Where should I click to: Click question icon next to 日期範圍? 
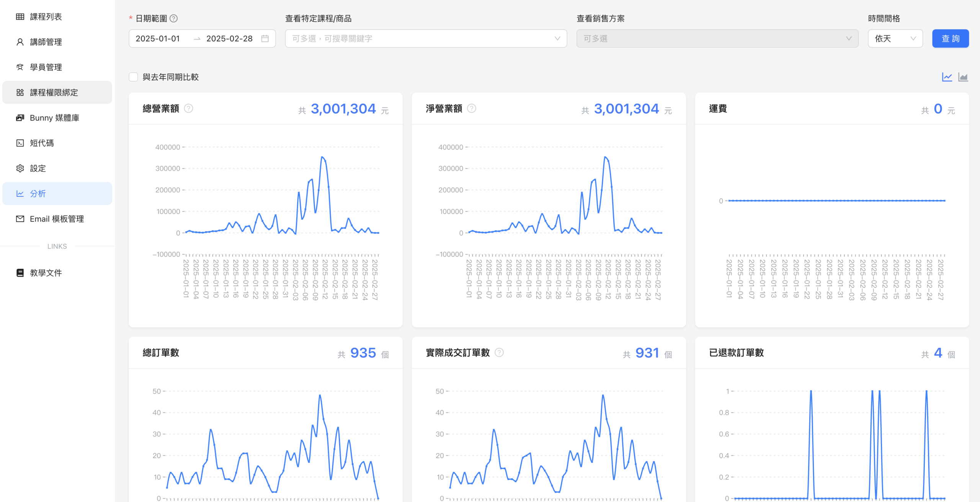pyautogui.click(x=173, y=18)
